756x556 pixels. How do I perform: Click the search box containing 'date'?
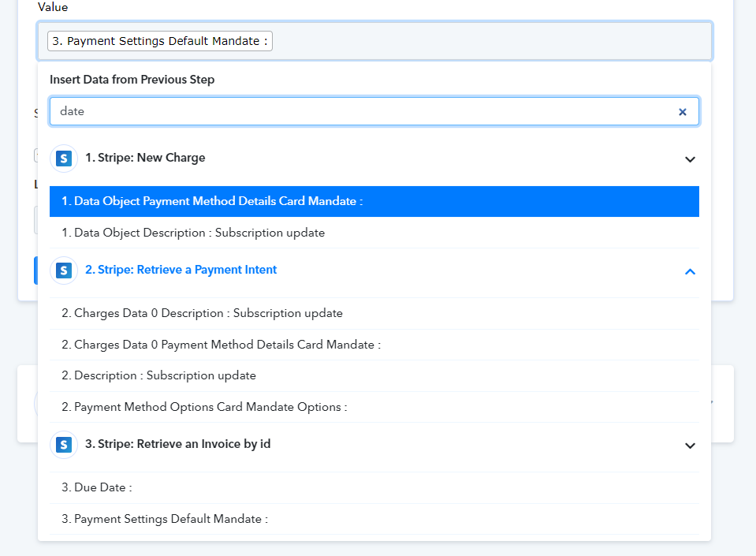tap(374, 111)
